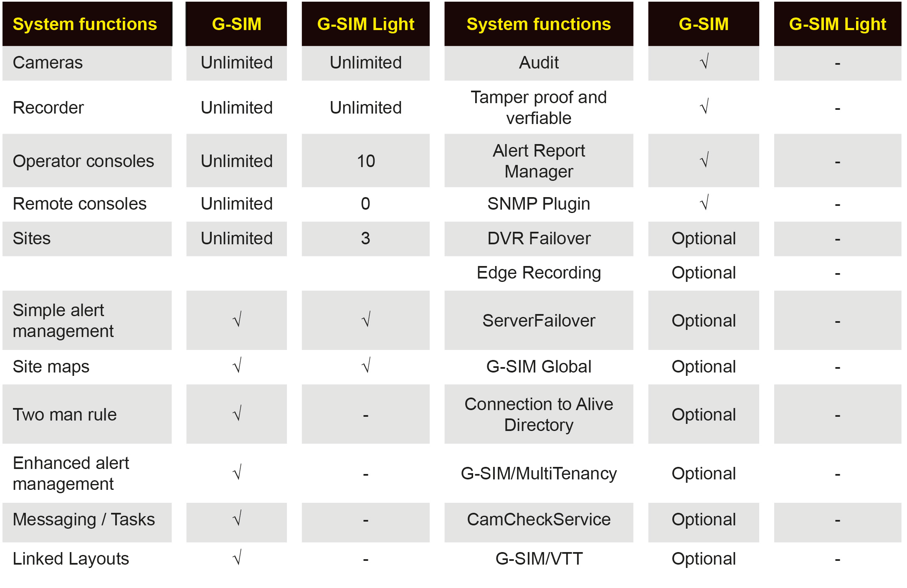Select Optional in the G-SIM Global row
The height and width of the screenshot is (588, 907).
(704, 367)
